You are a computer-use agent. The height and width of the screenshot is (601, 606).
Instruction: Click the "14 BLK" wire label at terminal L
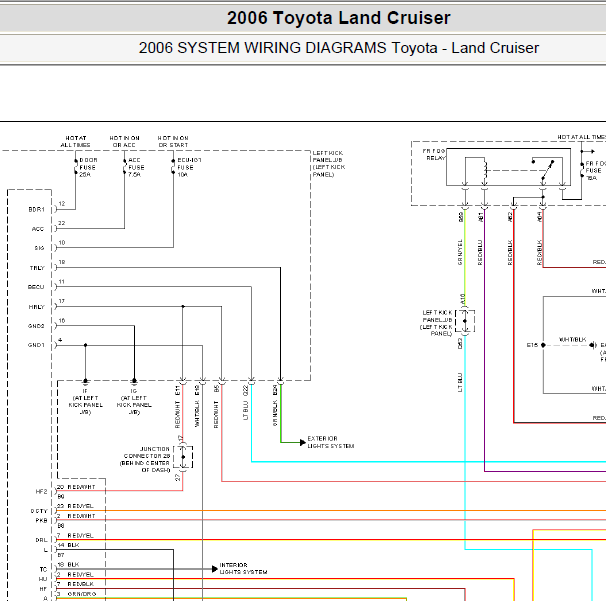coord(68,545)
